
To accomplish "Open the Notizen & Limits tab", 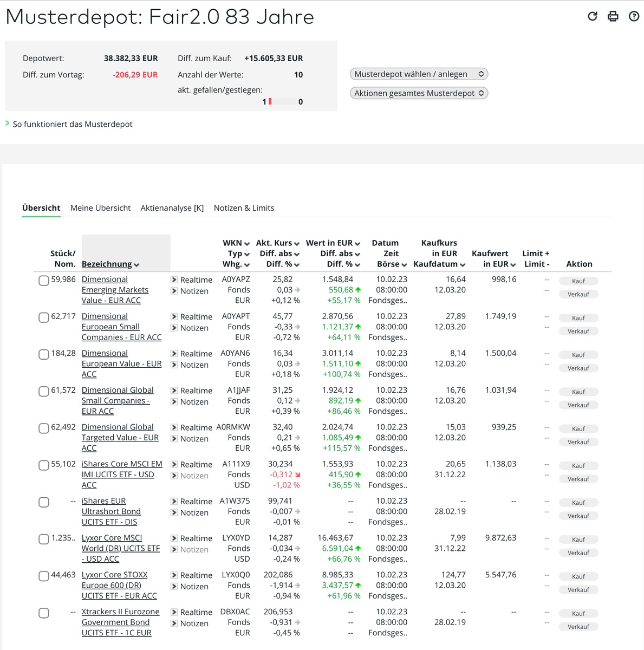I will [244, 208].
